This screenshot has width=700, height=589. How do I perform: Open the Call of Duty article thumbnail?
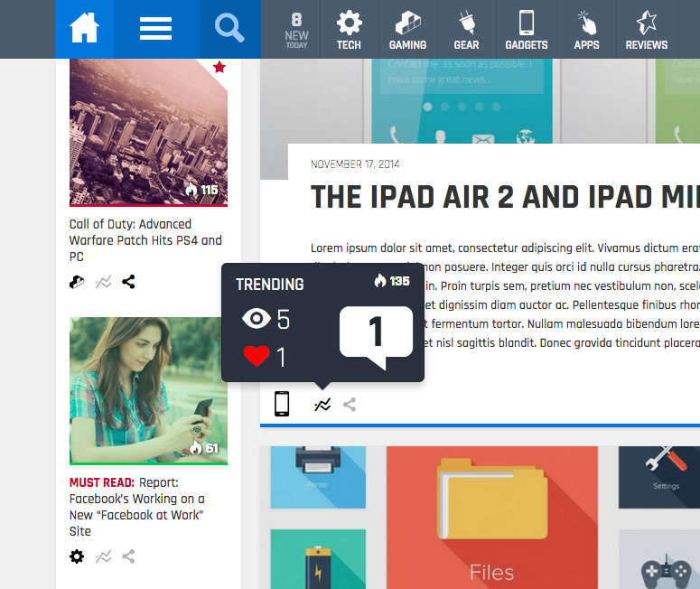(148, 132)
